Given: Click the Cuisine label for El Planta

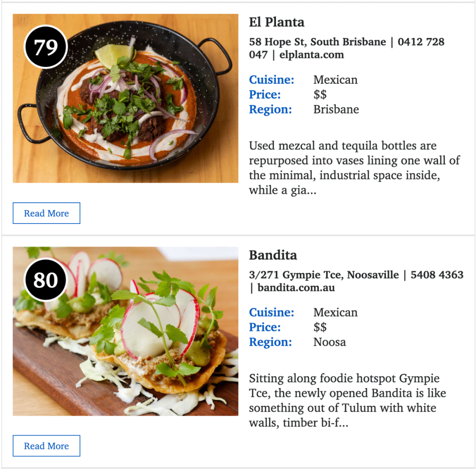Looking at the screenshot, I should tap(271, 79).
